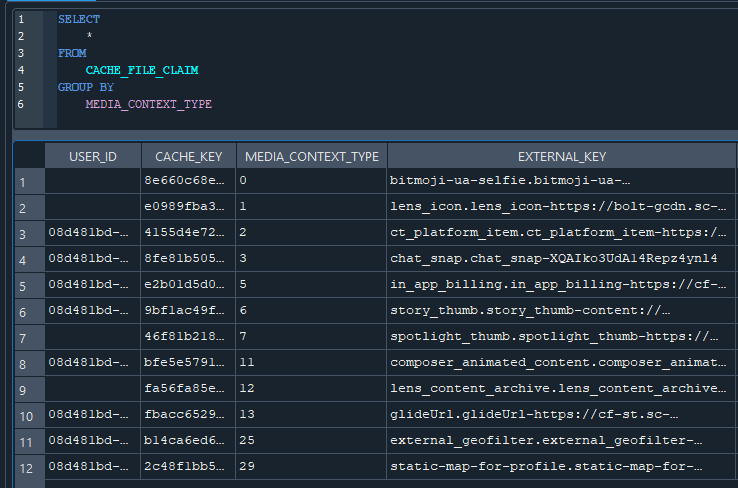
Task: Place cursor on SELECT keyword in editor
Action: click(x=79, y=19)
